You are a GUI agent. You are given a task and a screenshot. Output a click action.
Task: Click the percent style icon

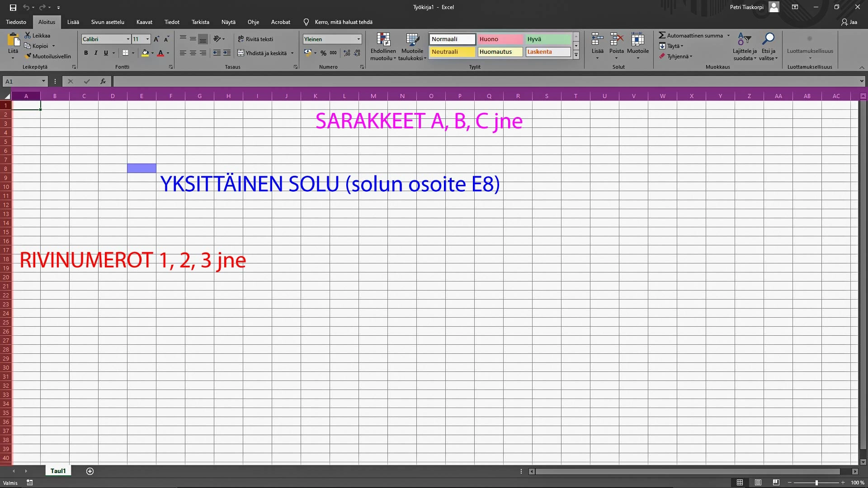(323, 53)
